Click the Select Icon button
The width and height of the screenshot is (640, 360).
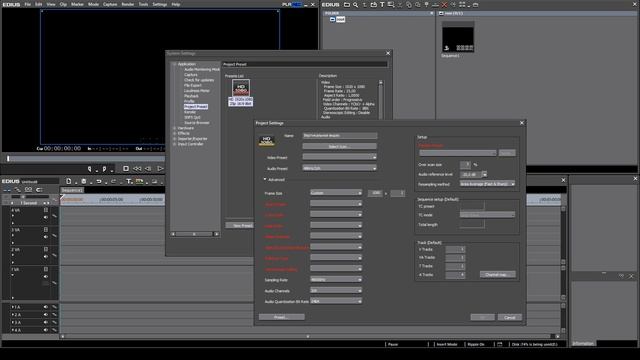(340, 146)
